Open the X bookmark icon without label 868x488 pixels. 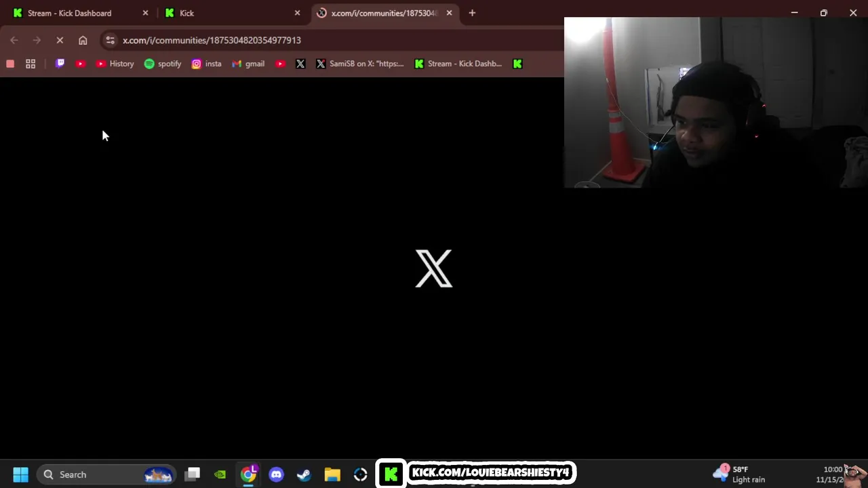[x=300, y=64]
